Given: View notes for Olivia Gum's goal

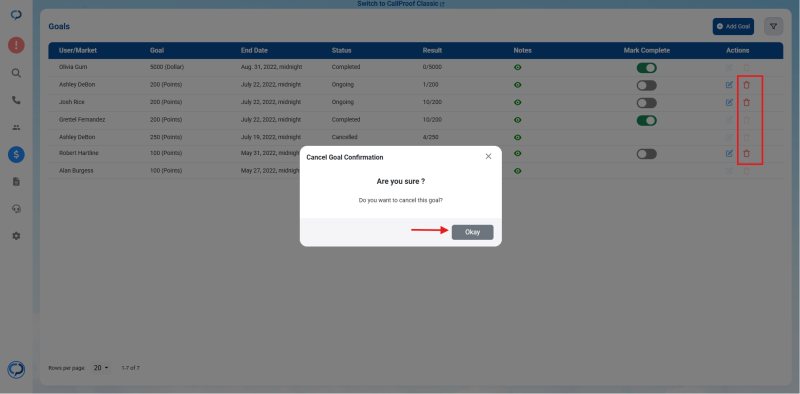Looking at the screenshot, I should (518, 67).
